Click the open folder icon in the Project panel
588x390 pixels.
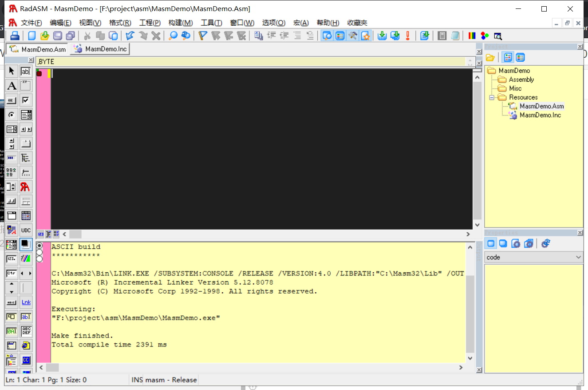(490, 57)
